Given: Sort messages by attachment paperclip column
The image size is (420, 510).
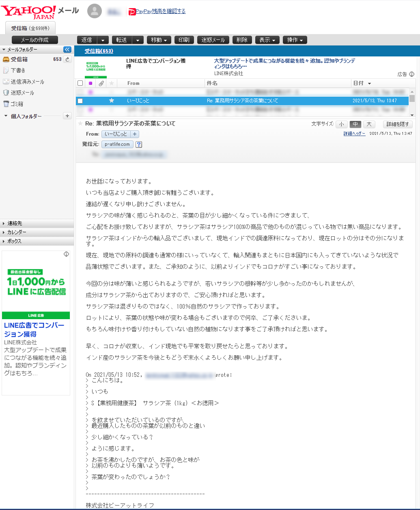Looking at the screenshot, I should [x=101, y=83].
